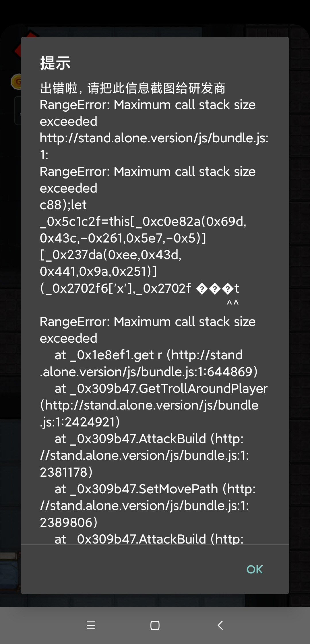Tap the stand.alone.version bundle.js URL
The height and width of the screenshot is (644, 310).
(154, 146)
